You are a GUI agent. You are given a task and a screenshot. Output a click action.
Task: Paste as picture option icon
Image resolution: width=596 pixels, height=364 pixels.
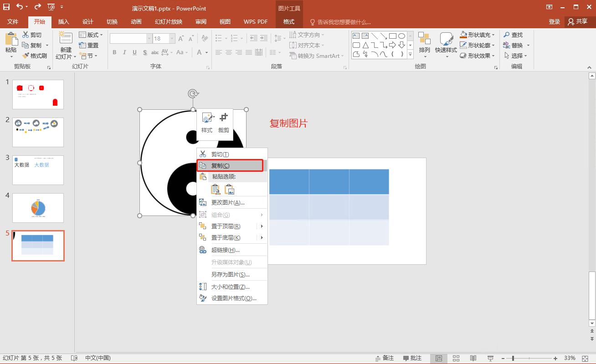click(230, 190)
